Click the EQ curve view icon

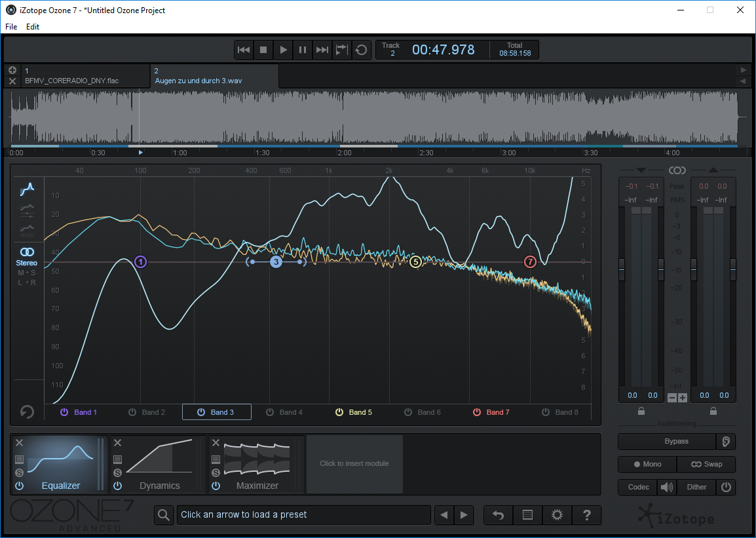click(x=27, y=189)
